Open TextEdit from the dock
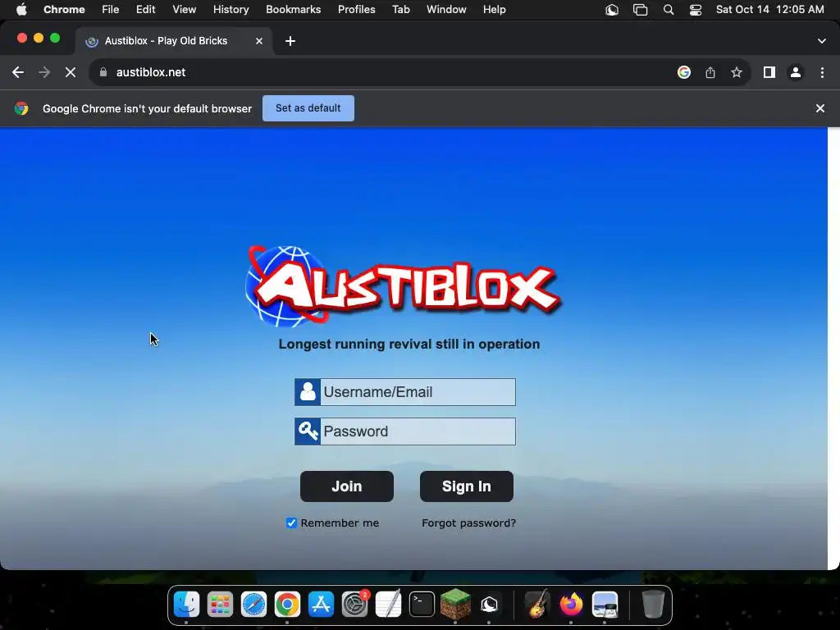The width and height of the screenshot is (840, 630). coord(388,605)
